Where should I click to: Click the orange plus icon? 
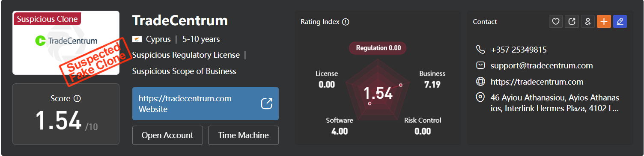(x=604, y=21)
